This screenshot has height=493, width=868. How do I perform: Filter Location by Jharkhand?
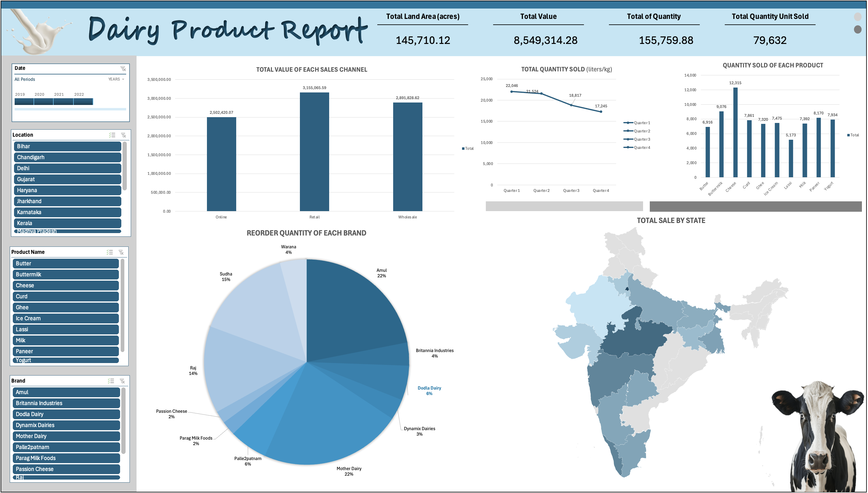67,201
